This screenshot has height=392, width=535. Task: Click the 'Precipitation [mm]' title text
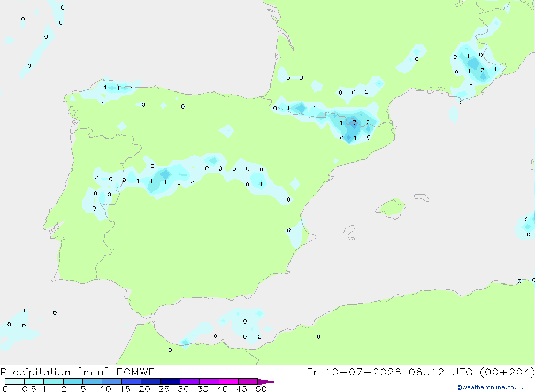click(55, 372)
